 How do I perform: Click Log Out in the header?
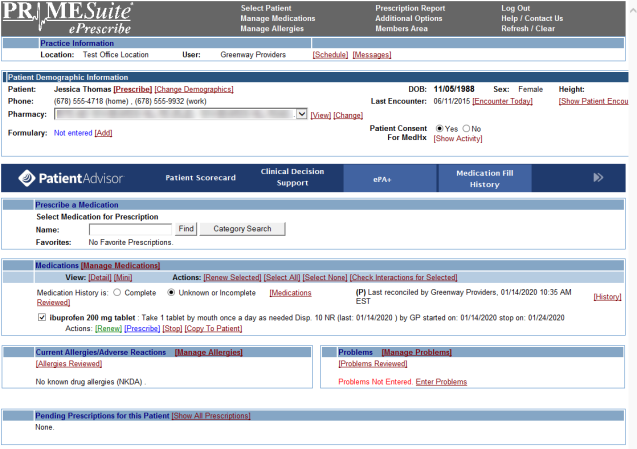[x=515, y=8]
